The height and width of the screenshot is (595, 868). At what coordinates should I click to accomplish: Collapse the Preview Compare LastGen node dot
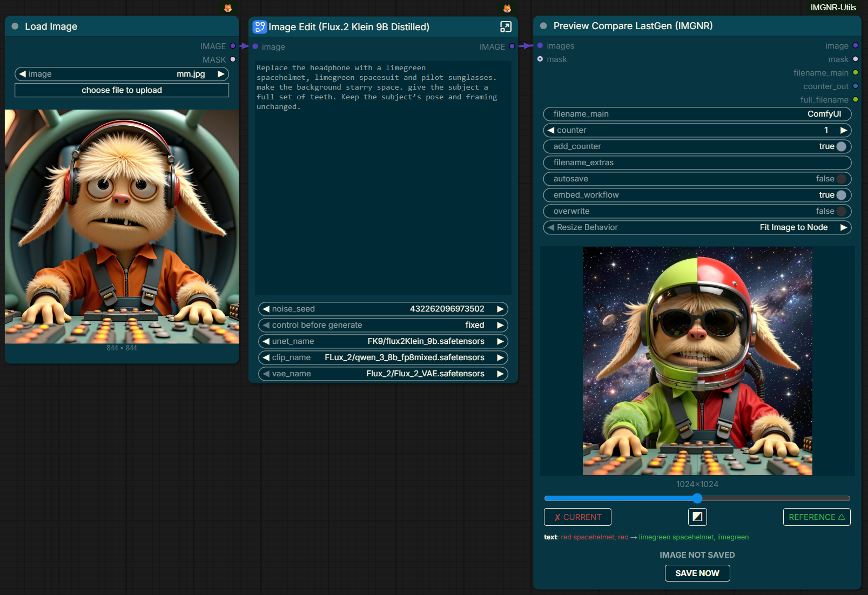(x=543, y=25)
